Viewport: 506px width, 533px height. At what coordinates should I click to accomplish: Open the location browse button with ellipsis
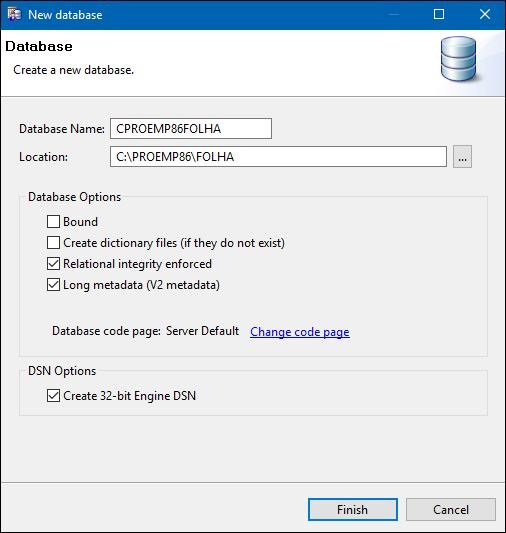click(462, 157)
